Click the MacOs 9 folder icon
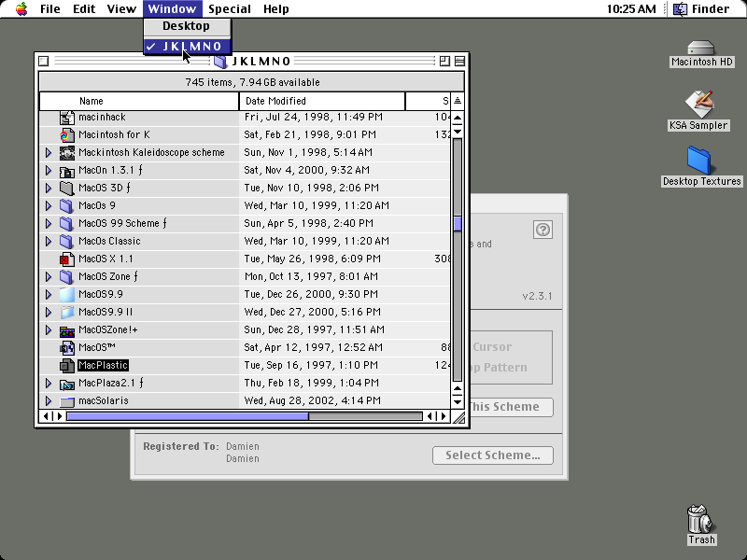The height and width of the screenshot is (560, 747). click(67, 205)
